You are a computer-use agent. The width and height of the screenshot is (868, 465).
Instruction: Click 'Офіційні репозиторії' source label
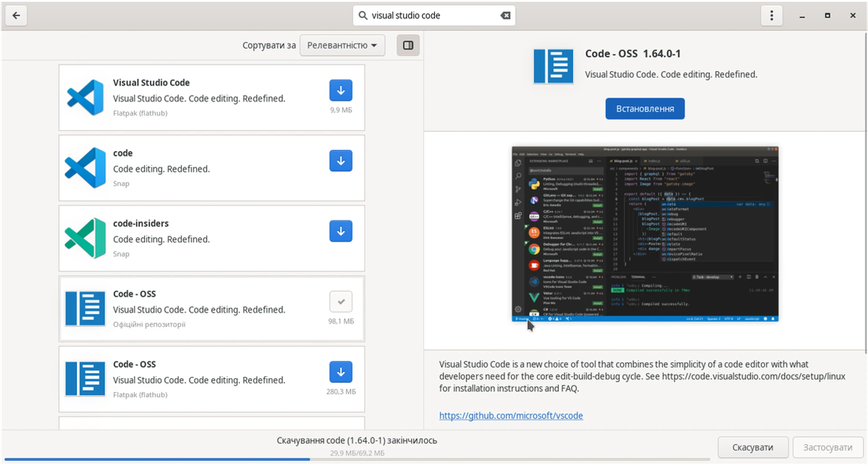pyautogui.click(x=149, y=324)
